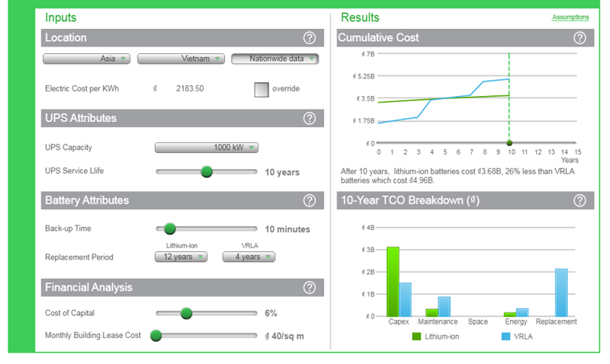The image size is (610, 364).
Task: Open help for Location section
Action: [310, 38]
